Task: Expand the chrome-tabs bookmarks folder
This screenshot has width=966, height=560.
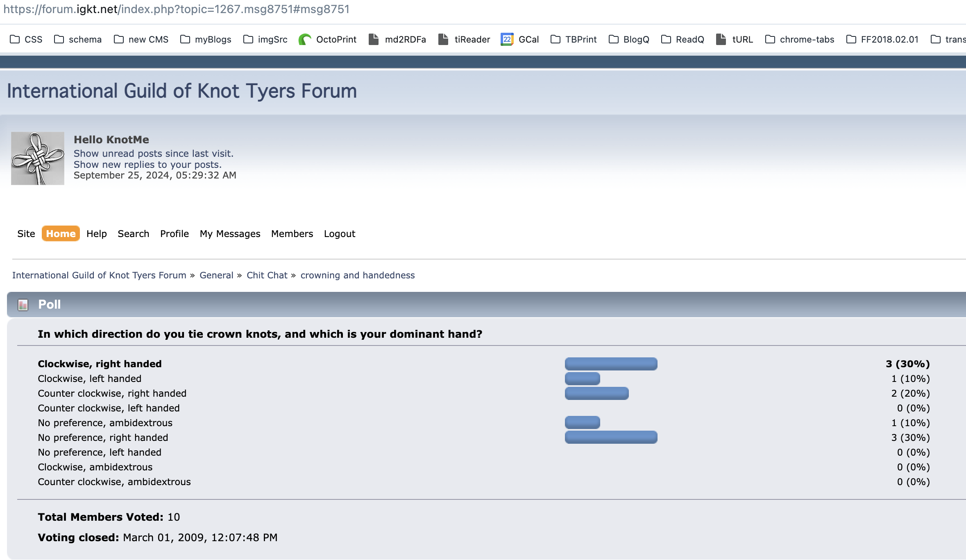Action: pos(800,39)
